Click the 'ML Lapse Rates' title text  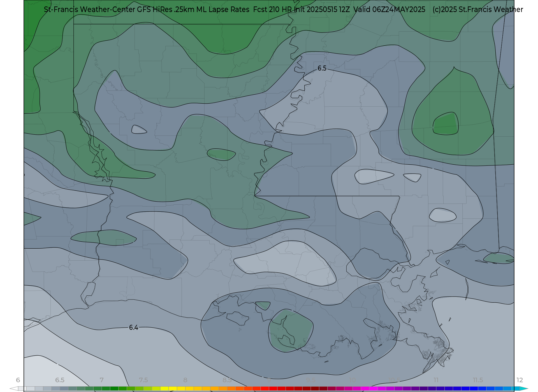[x=222, y=10]
